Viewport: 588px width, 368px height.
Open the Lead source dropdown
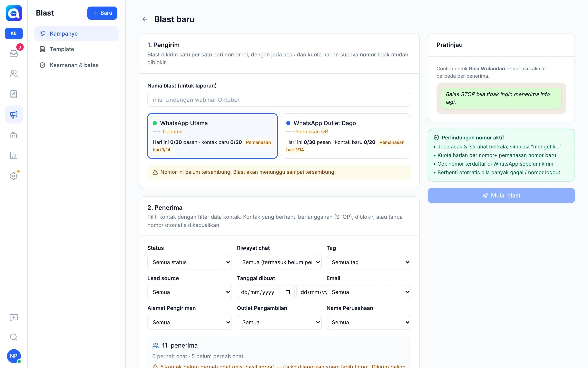pos(189,292)
